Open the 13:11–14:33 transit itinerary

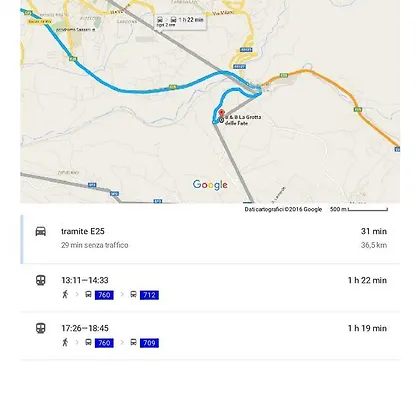(x=210, y=288)
